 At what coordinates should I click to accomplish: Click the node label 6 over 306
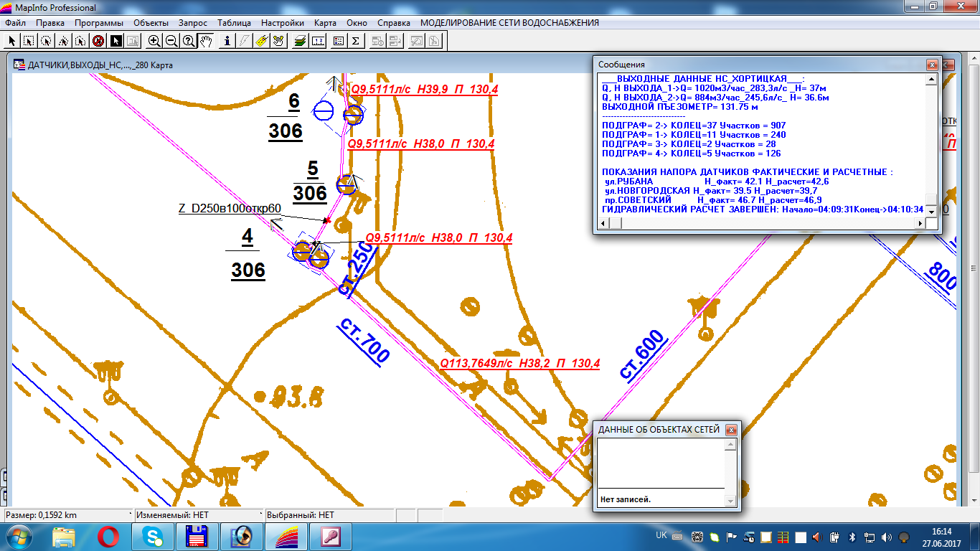(286, 116)
